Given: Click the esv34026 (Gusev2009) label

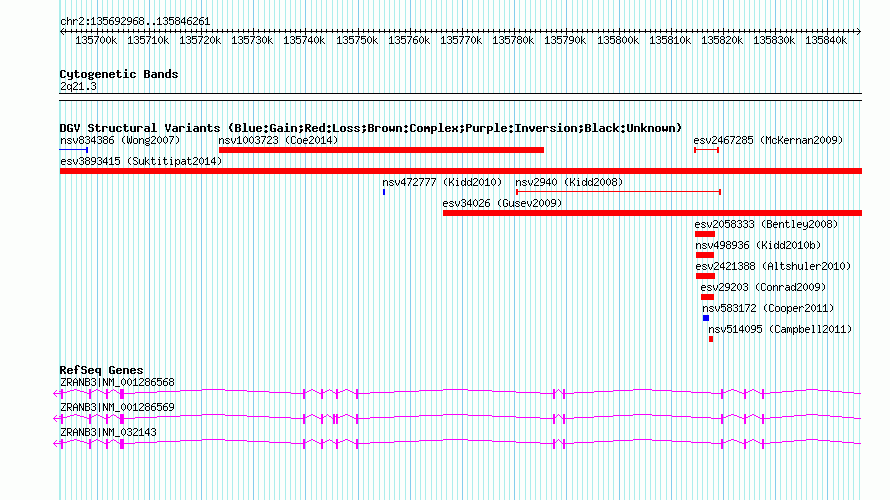Looking at the screenshot, I should coord(502,203).
